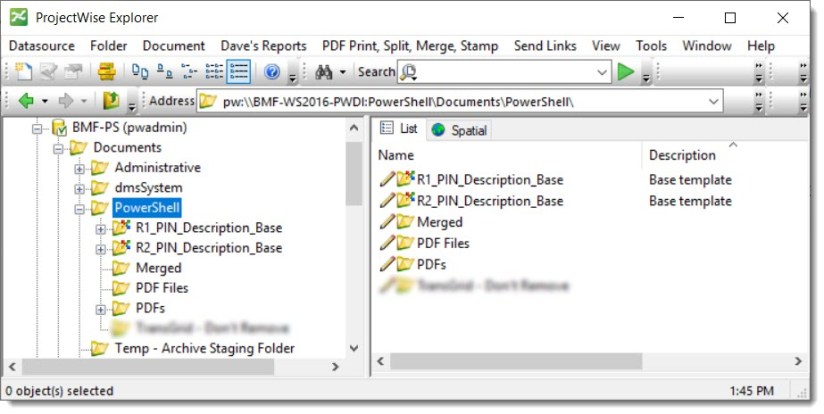Click the Description column header

682,155
